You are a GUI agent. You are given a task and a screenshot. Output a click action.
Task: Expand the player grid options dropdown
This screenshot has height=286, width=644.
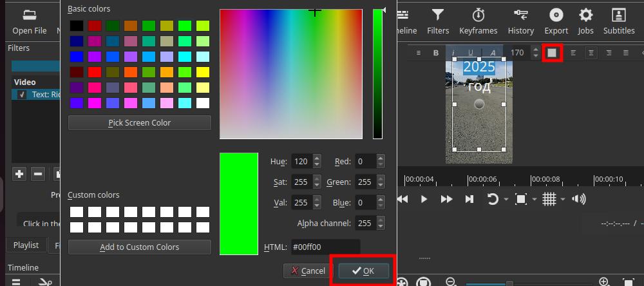562,200
